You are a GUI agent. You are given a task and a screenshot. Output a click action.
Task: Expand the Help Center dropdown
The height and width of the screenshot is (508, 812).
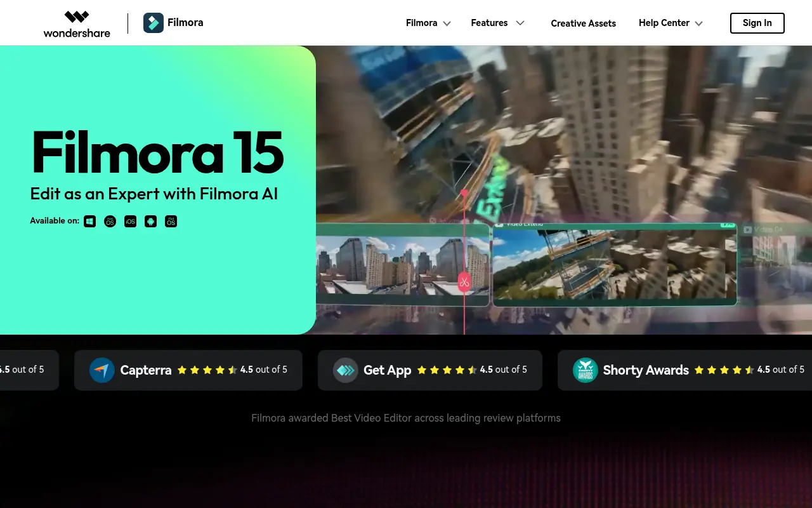click(x=671, y=23)
